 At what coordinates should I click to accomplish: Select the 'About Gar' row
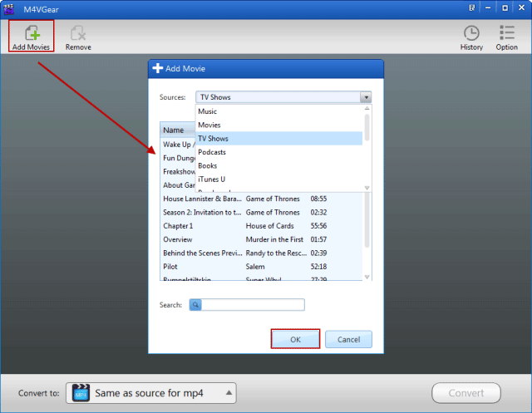(x=178, y=185)
